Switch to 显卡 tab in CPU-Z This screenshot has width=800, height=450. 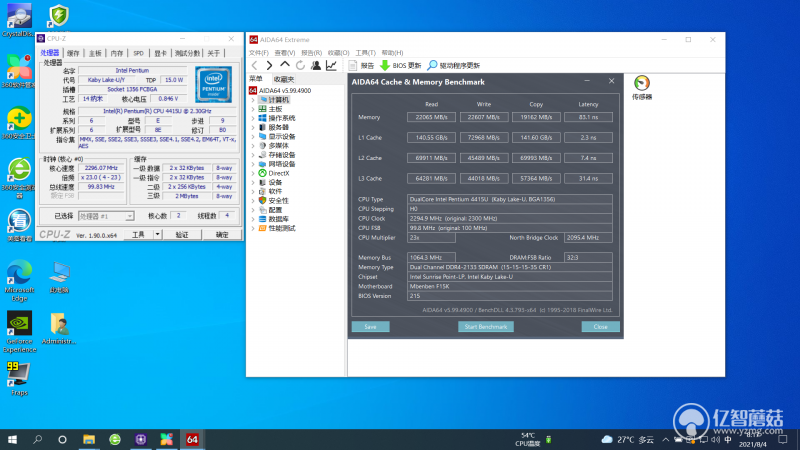[160, 53]
